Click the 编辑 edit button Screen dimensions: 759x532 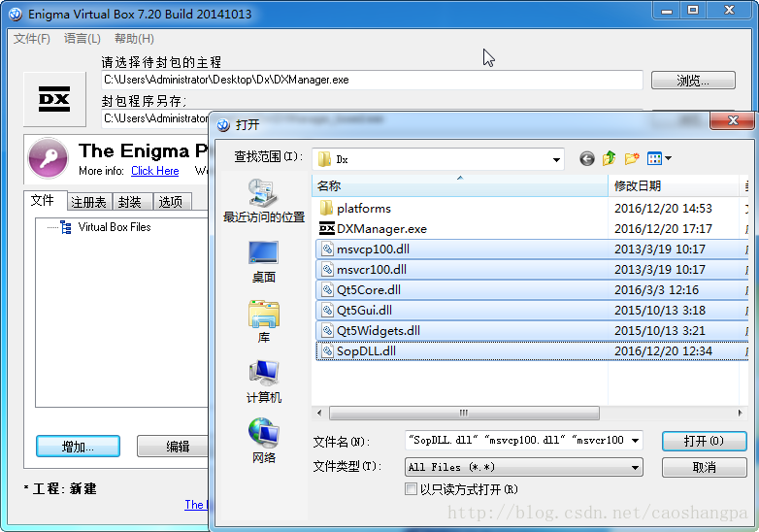[175, 447]
